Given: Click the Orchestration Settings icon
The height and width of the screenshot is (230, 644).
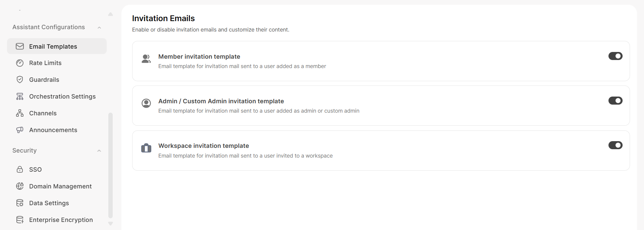Looking at the screenshot, I should [x=20, y=97].
